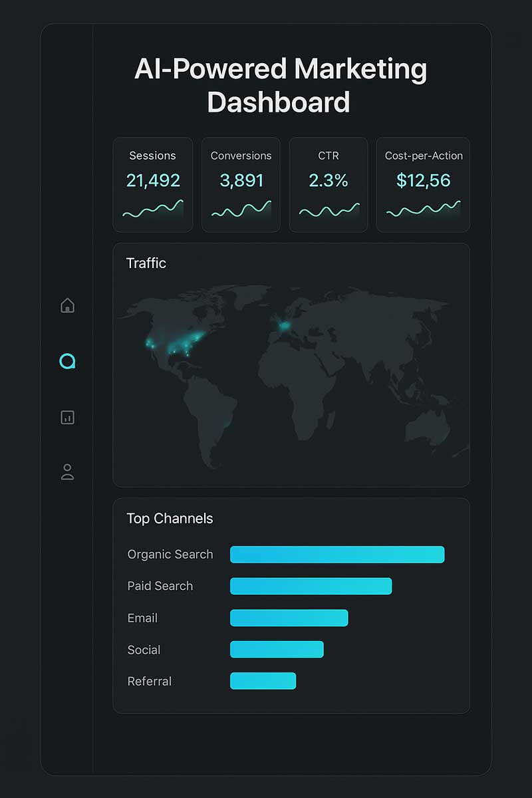Select the teal search icon in sidebar
The width and height of the screenshot is (532, 798).
click(x=67, y=361)
